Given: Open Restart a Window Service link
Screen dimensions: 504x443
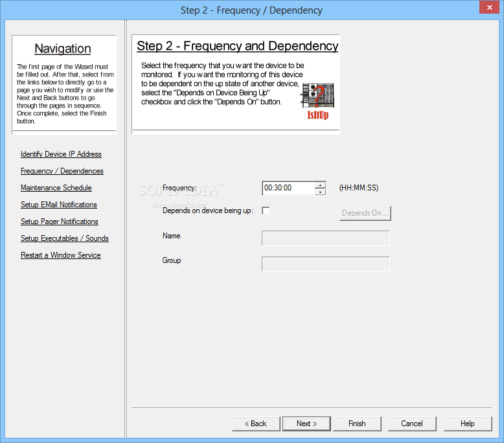Looking at the screenshot, I should 61,255.
